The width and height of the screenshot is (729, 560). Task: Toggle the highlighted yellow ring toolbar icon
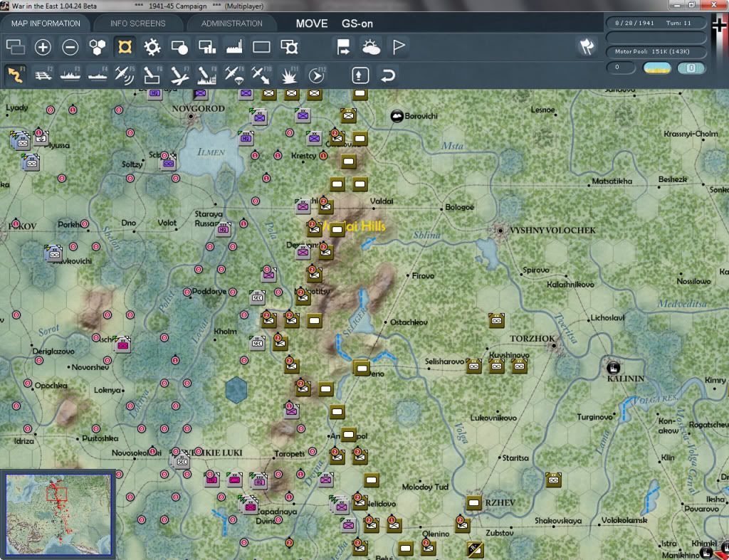click(125, 47)
